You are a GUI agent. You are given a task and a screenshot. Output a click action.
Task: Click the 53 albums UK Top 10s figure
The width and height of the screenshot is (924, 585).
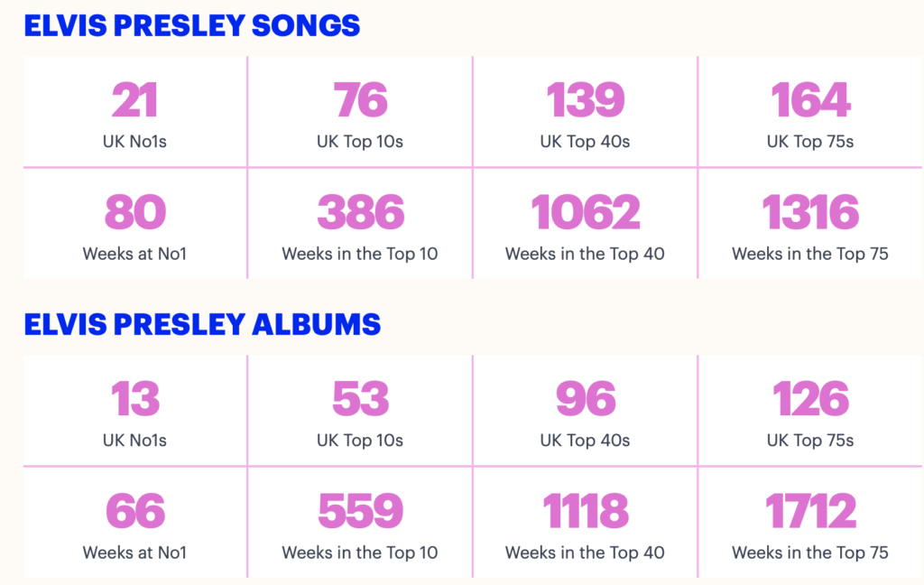point(360,399)
